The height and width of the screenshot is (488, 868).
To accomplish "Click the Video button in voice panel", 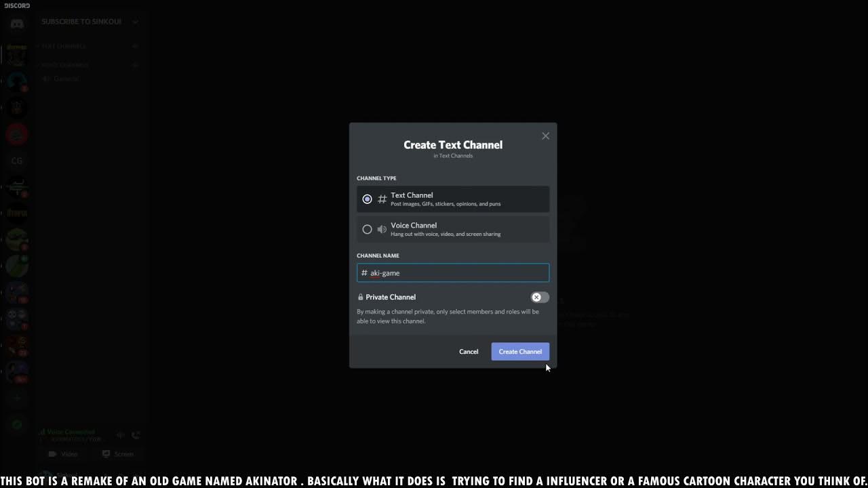I will pyautogui.click(x=64, y=454).
